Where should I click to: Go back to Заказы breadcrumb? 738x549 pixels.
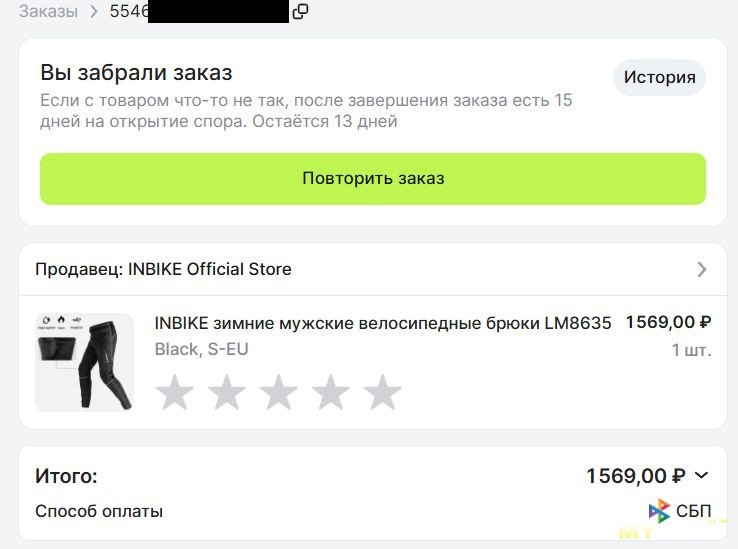coord(48,11)
